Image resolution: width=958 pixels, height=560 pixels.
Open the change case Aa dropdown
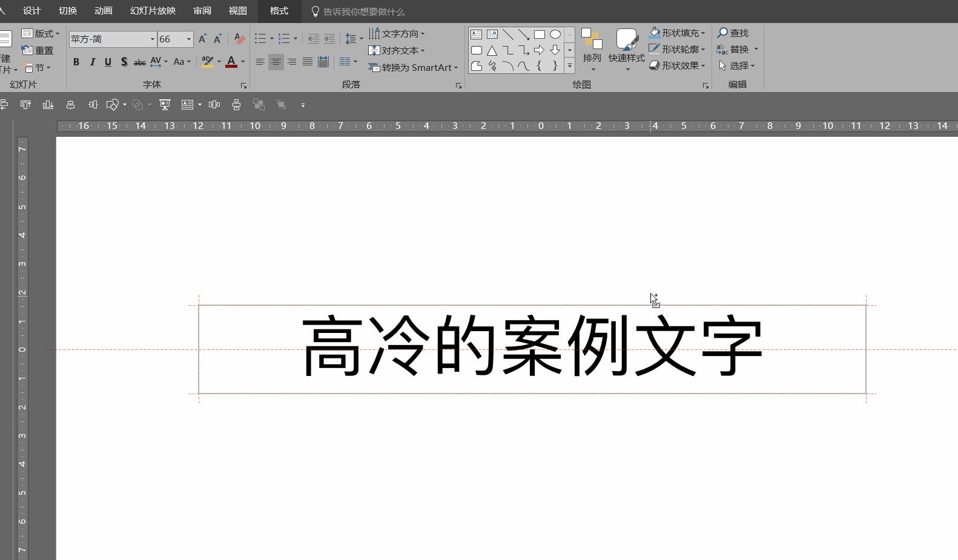tap(182, 62)
